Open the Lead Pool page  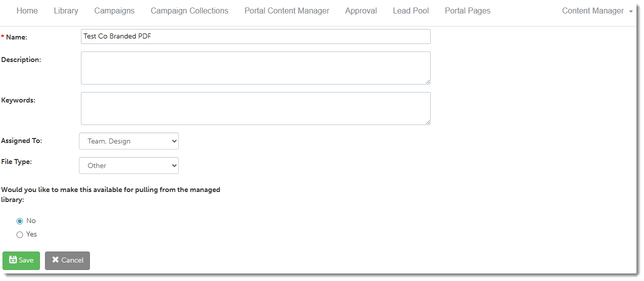(411, 11)
